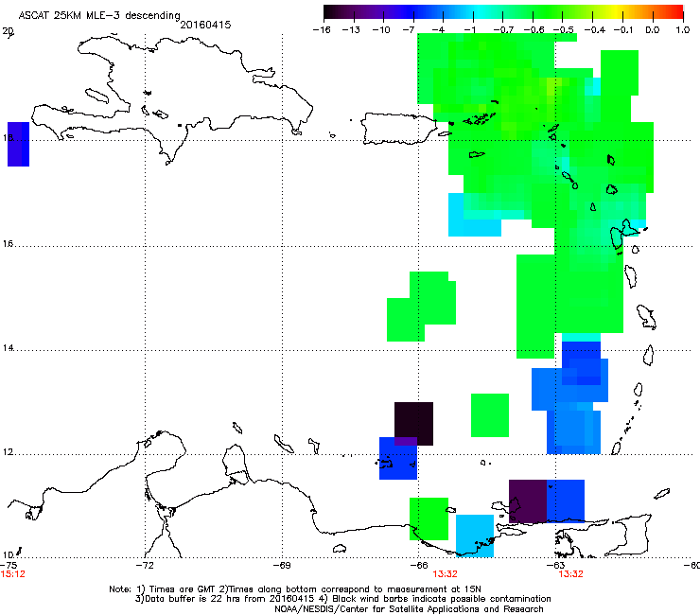Click the color bar label -7
The height and width of the screenshot is (615, 700).
pos(408,30)
